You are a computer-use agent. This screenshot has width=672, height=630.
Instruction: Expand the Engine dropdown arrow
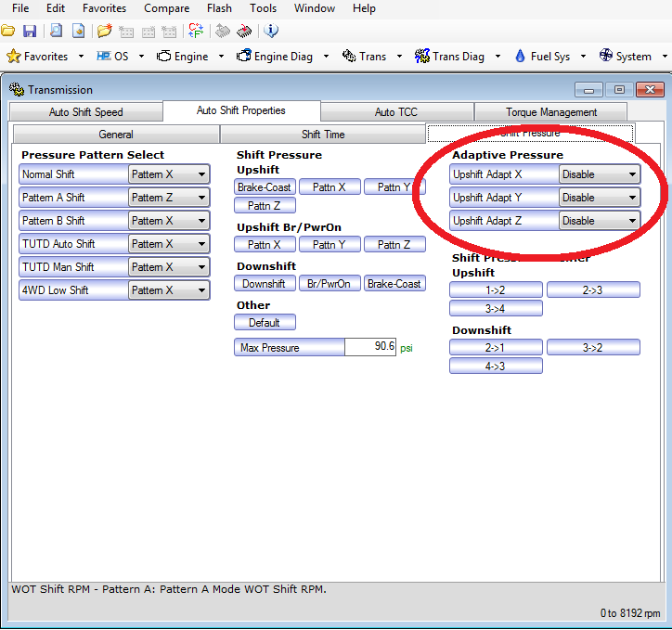pos(221,56)
